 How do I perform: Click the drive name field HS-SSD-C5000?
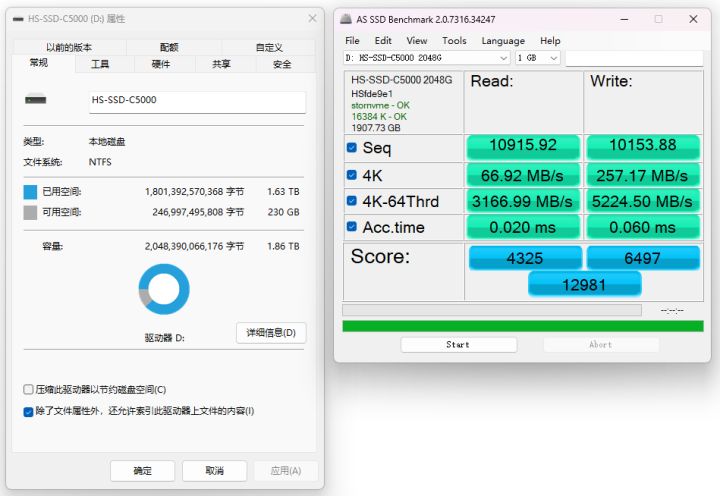pyautogui.click(x=197, y=102)
